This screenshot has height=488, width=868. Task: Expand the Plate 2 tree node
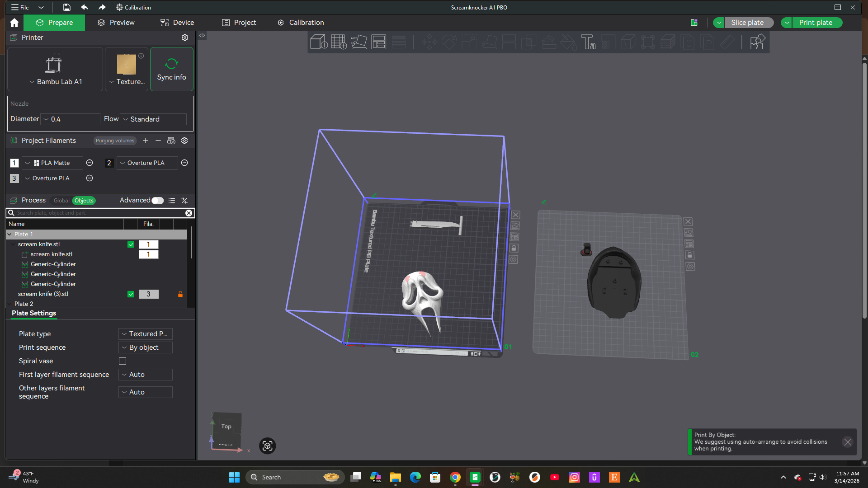pos(9,304)
